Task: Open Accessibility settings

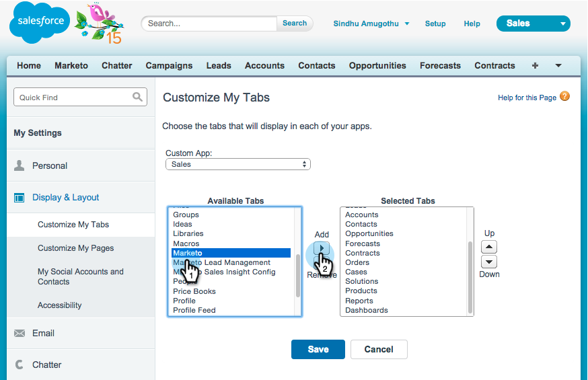Action: coord(59,305)
